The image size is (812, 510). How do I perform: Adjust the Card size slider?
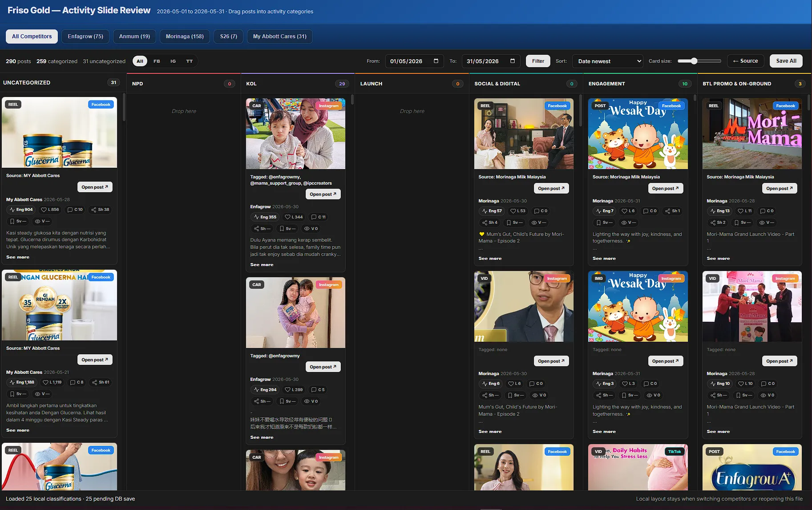click(x=699, y=61)
